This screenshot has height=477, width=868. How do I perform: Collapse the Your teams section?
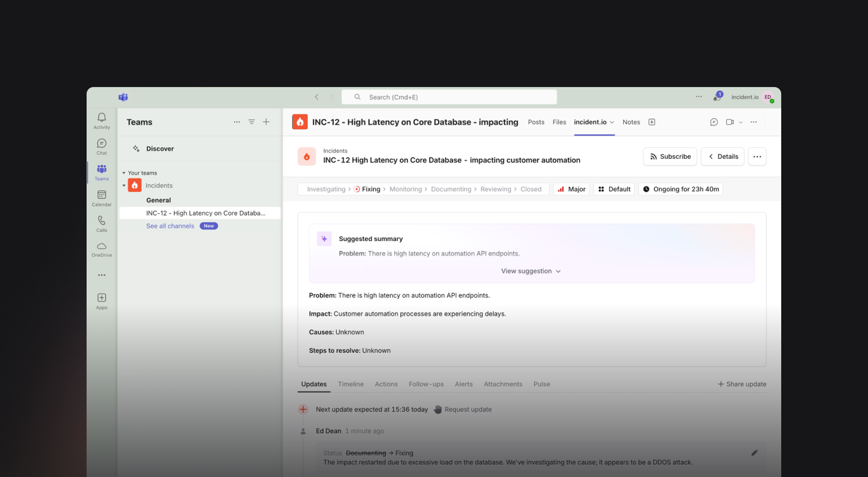pos(124,173)
